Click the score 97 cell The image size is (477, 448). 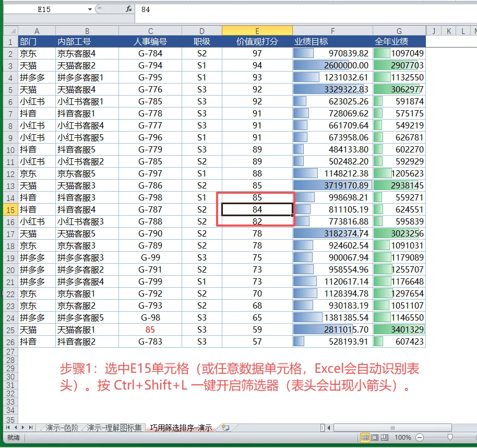pyautogui.click(x=257, y=54)
